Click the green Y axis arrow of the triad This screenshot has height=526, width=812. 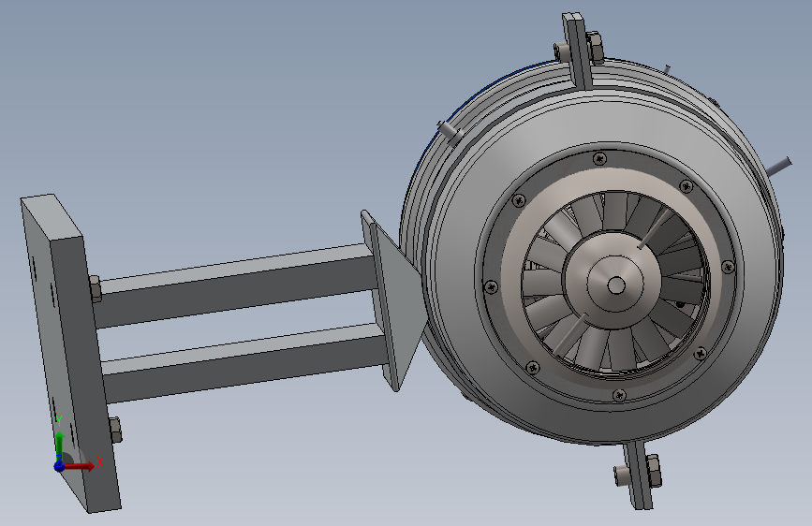coord(60,444)
